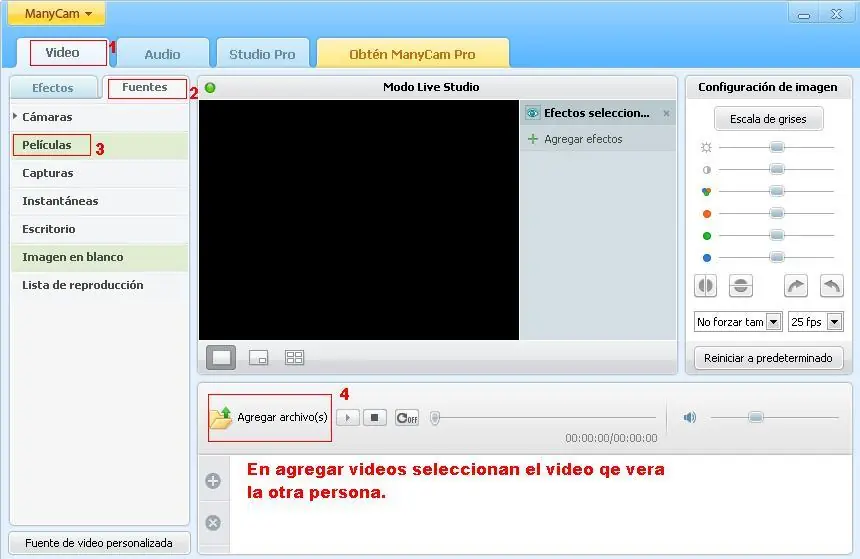The image size is (860, 559).
Task: Click the red channel dot icon
Action: tap(707, 214)
